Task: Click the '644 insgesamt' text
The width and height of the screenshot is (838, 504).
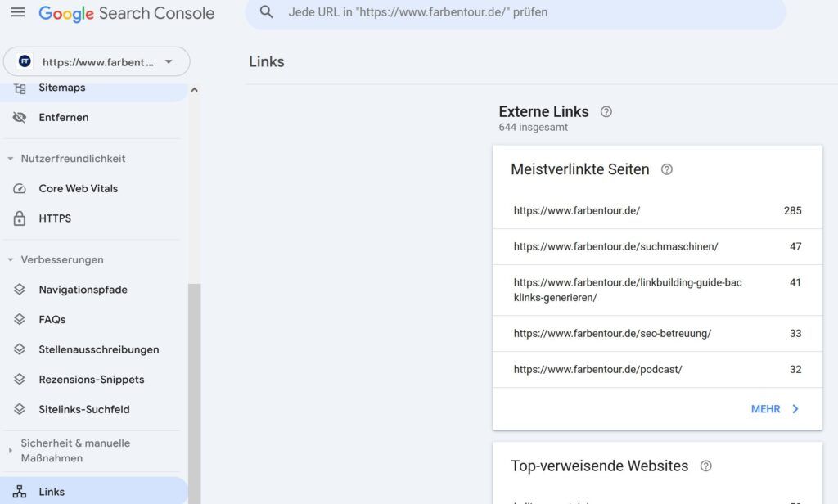Action: (533, 127)
